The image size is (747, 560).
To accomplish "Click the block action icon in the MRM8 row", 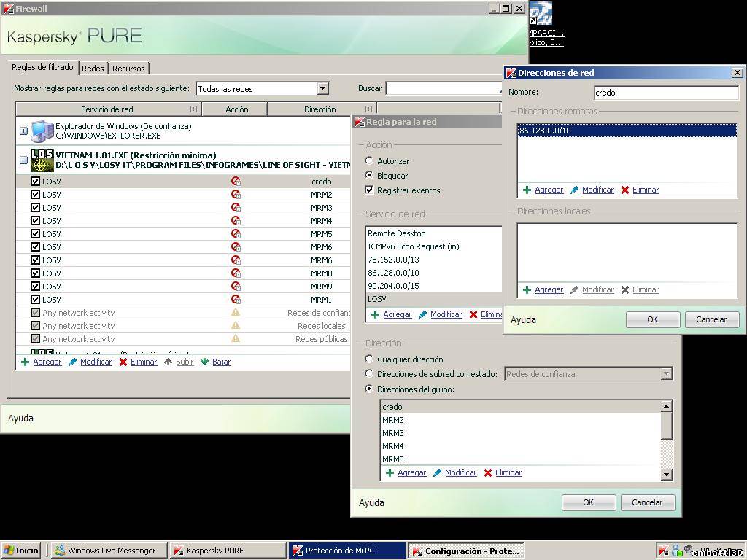I will tap(236, 273).
